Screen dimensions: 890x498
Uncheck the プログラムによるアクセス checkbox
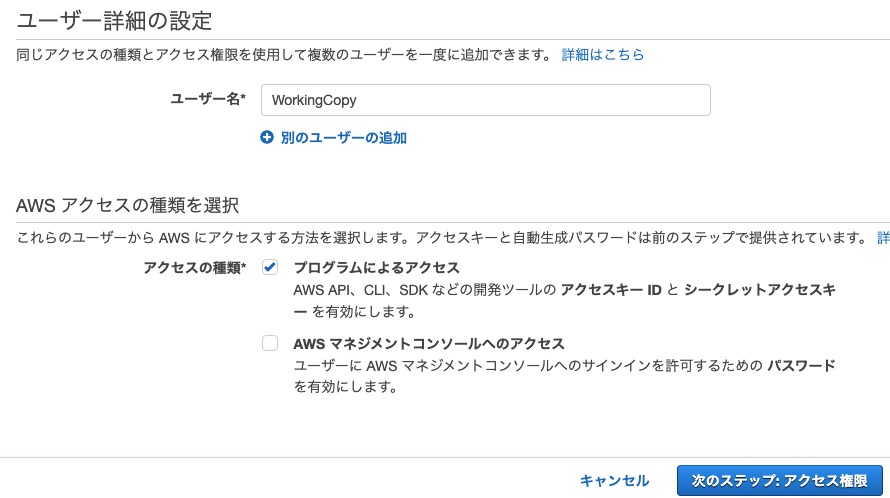(x=270, y=267)
